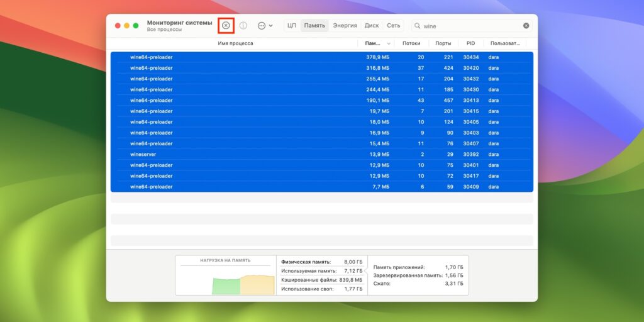The height and width of the screenshot is (322, 644).
Task: Select the wine64-preloader row using 18,0 МБ
Action: point(322,122)
